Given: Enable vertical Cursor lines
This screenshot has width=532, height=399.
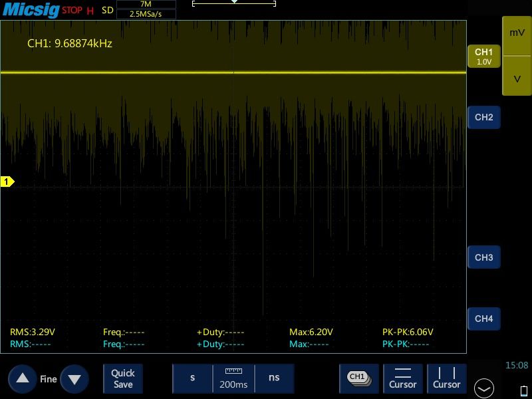Looking at the screenshot, I should [x=446, y=378].
